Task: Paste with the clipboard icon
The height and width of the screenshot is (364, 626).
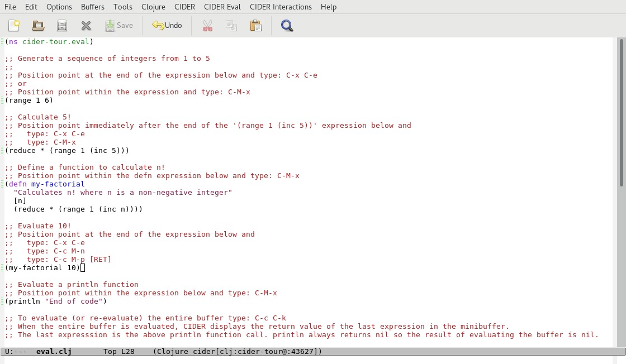Action: 255,26
